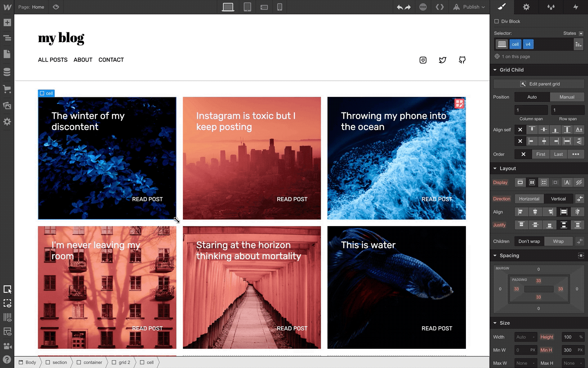Switch to the Settings gear tab
Screen dimensions: 588x368
coord(526,7)
